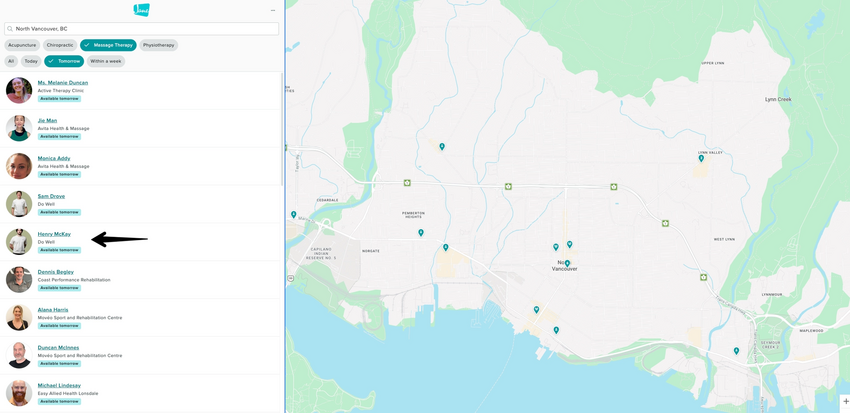Click Alana Harris's avatar picture
Screen dimensions: 850x413
[18, 317]
